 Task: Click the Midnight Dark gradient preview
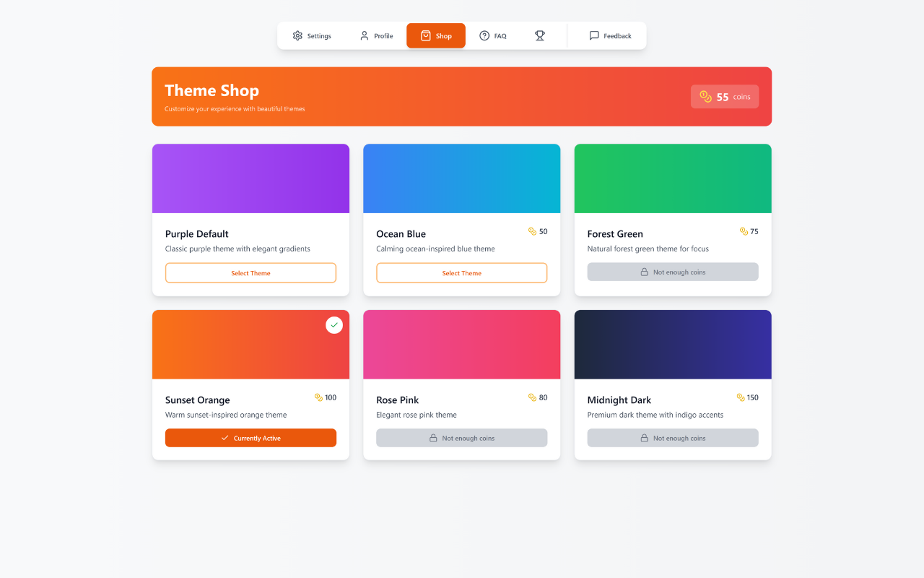[673, 345]
